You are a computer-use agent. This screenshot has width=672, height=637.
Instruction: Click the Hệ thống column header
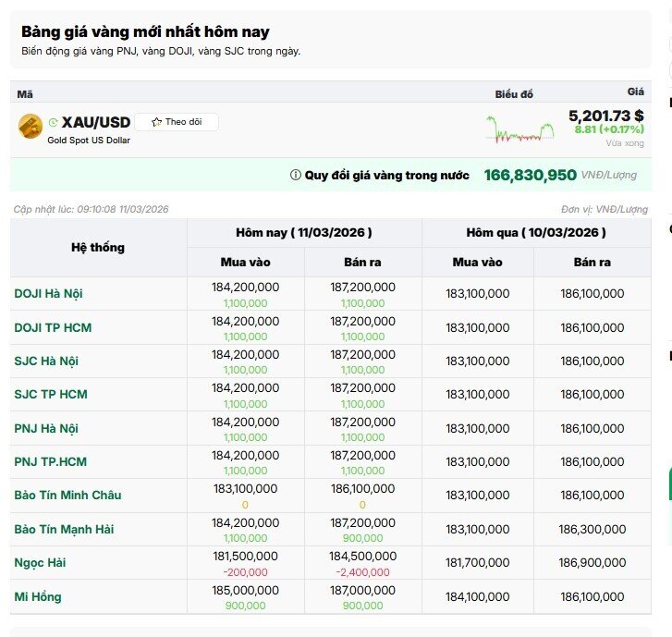pos(98,248)
